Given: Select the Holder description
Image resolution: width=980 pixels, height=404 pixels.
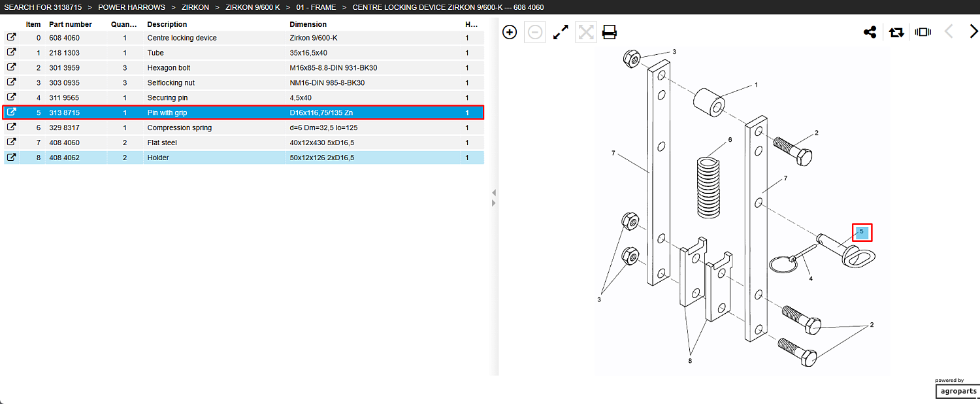Looking at the screenshot, I should click(x=158, y=158).
